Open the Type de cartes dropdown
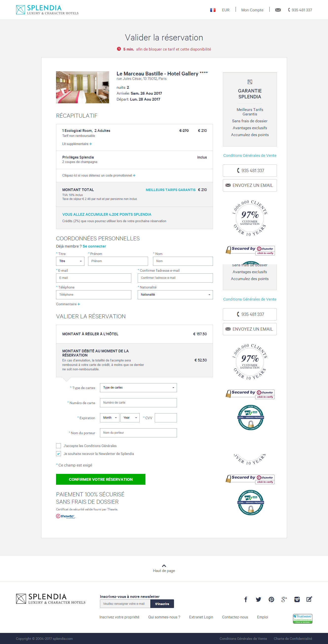 tap(138, 388)
